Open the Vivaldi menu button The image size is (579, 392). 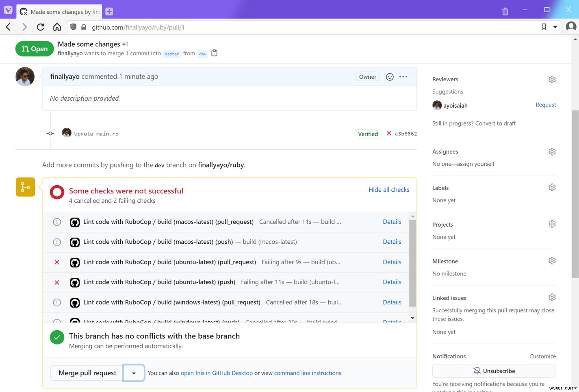click(8, 10)
